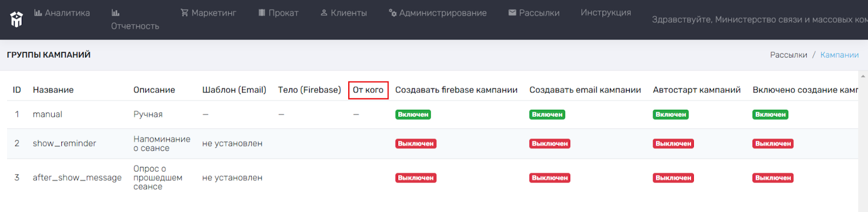The width and height of the screenshot is (868, 212).
Task: Click the Рассылки envelope icon
Action: coord(512,13)
